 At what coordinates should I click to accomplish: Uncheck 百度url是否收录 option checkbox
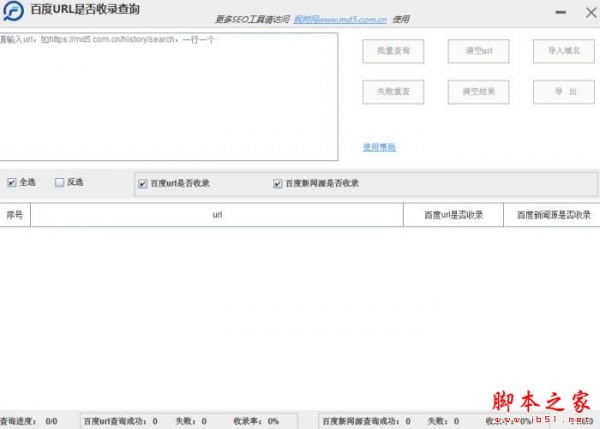[x=143, y=184]
